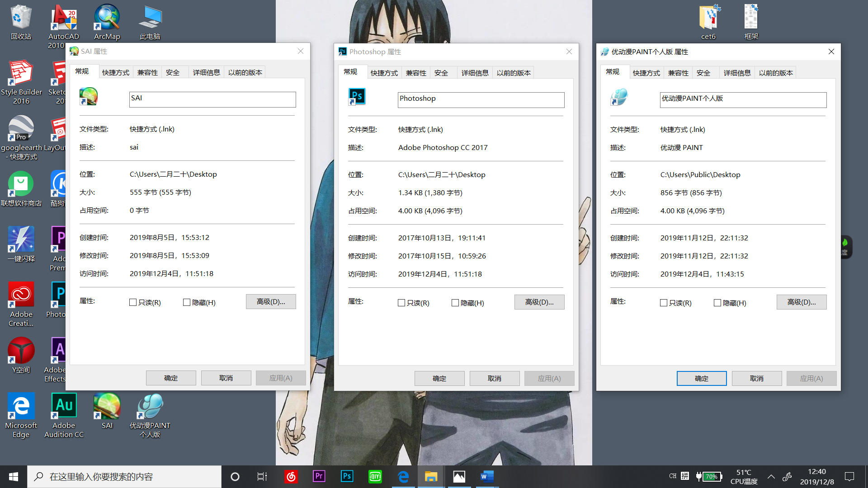
Task: Launch the ArcMap desktop shortcut
Action: pyautogui.click(x=107, y=22)
